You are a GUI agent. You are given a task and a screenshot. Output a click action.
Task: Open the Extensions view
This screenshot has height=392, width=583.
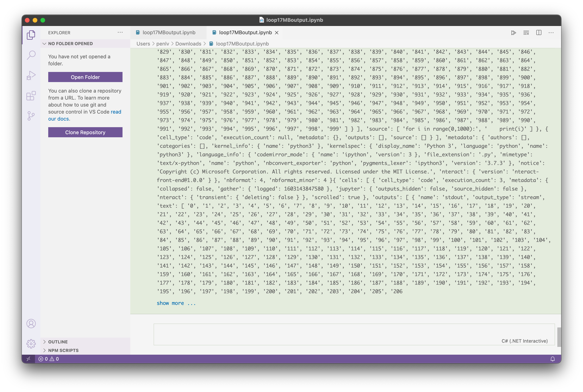[31, 95]
